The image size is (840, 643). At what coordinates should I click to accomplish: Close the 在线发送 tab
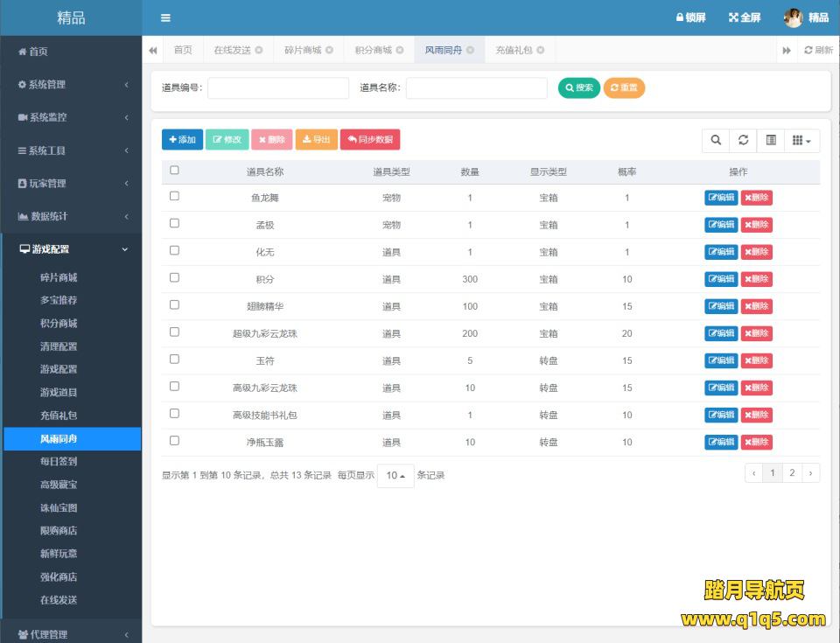[259, 50]
